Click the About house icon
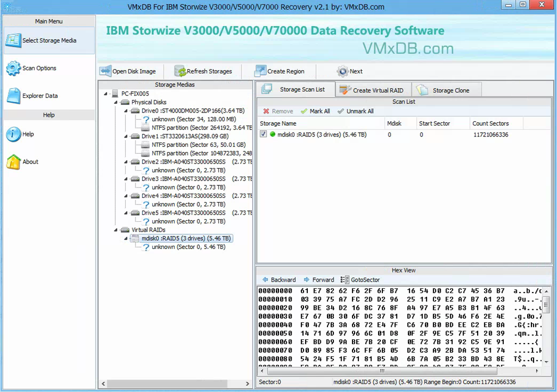The width and height of the screenshot is (557, 392). (14, 162)
